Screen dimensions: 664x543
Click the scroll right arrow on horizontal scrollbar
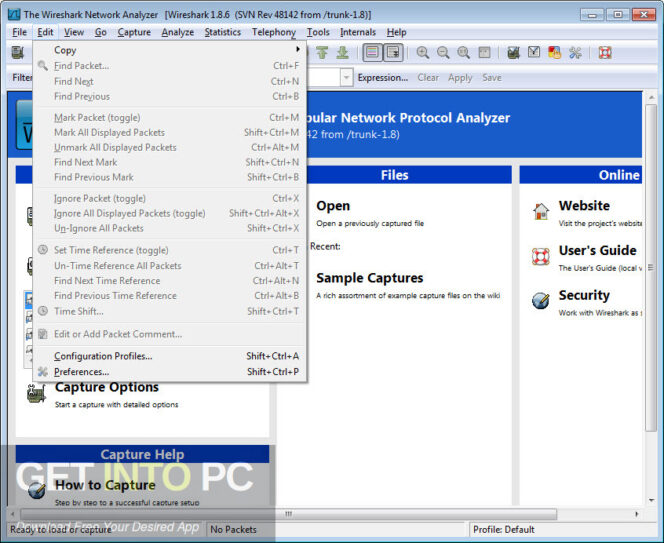636,514
